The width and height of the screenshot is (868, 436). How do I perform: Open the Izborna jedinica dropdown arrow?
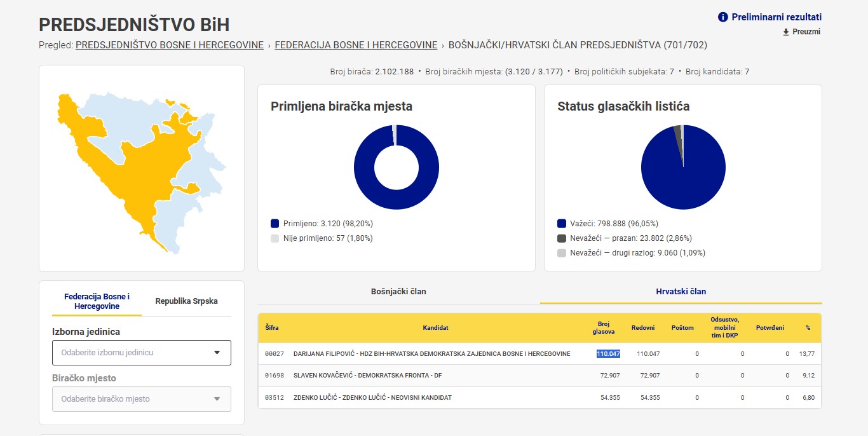(217, 352)
